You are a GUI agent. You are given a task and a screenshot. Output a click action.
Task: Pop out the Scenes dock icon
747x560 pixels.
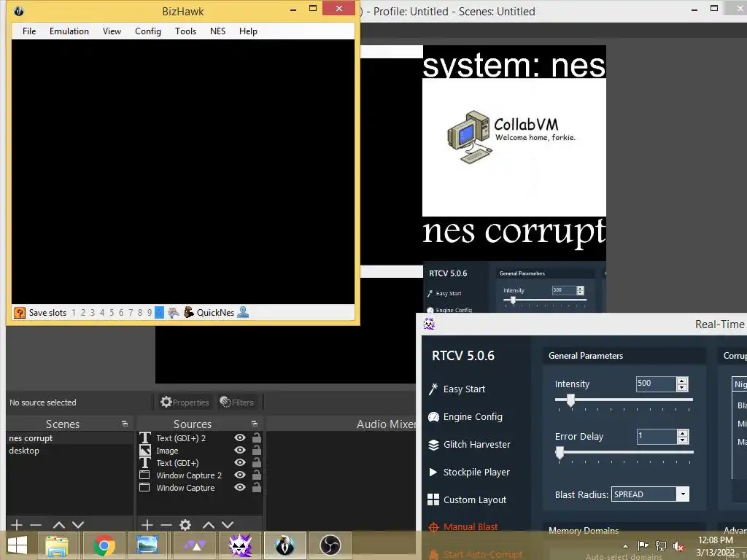125,424
